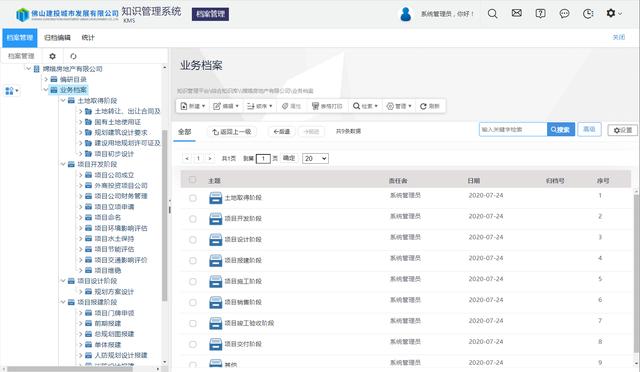
Task: Click the next page arrow in pagination
Action: tap(210, 158)
